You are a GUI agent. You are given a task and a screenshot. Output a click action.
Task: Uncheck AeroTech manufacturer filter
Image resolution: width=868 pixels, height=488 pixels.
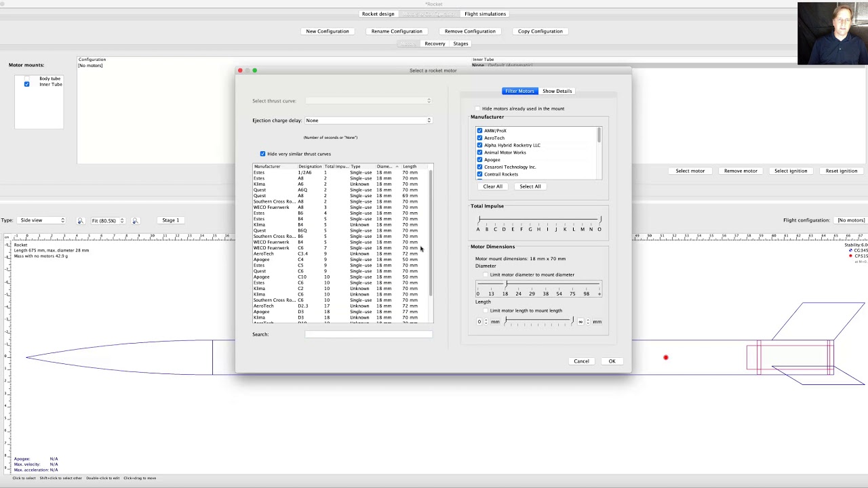(x=479, y=138)
